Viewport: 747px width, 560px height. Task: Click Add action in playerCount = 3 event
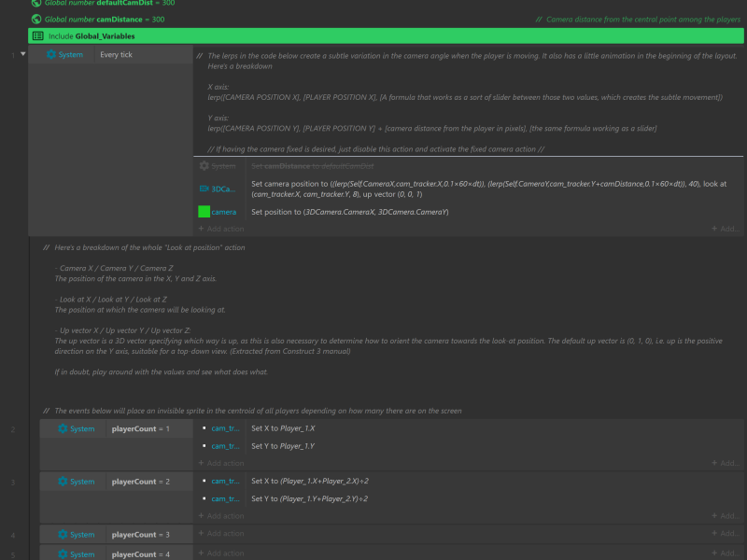click(x=221, y=533)
